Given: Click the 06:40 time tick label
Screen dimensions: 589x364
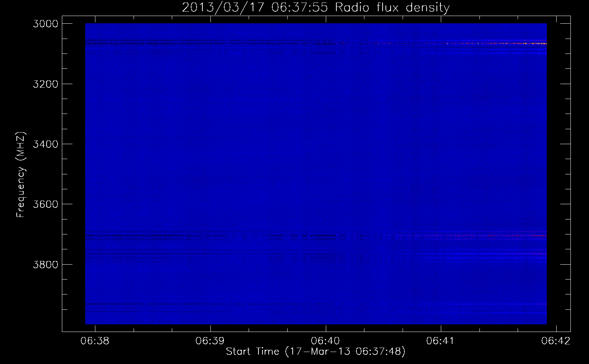Looking at the screenshot, I should (325, 341).
